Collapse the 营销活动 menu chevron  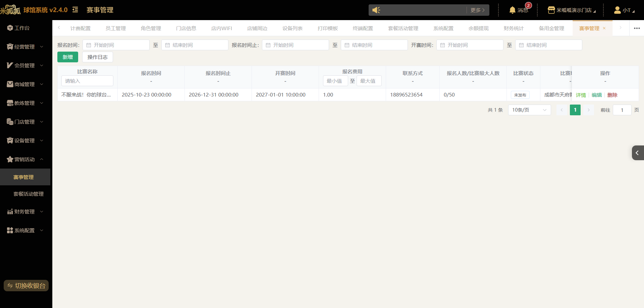coord(42,159)
